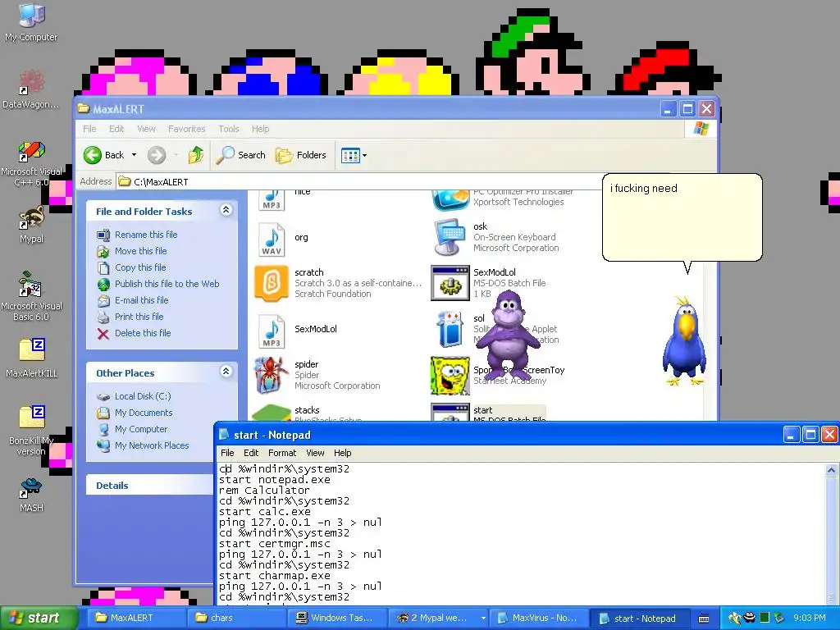Open My Computer desktop icon
The width and height of the screenshot is (840, 630).
32,21
